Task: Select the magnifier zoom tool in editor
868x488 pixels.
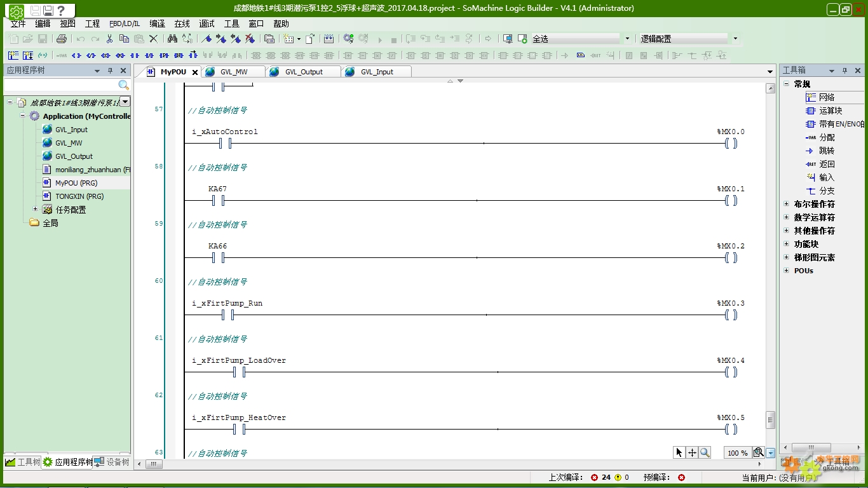Action: click(705, 452)
